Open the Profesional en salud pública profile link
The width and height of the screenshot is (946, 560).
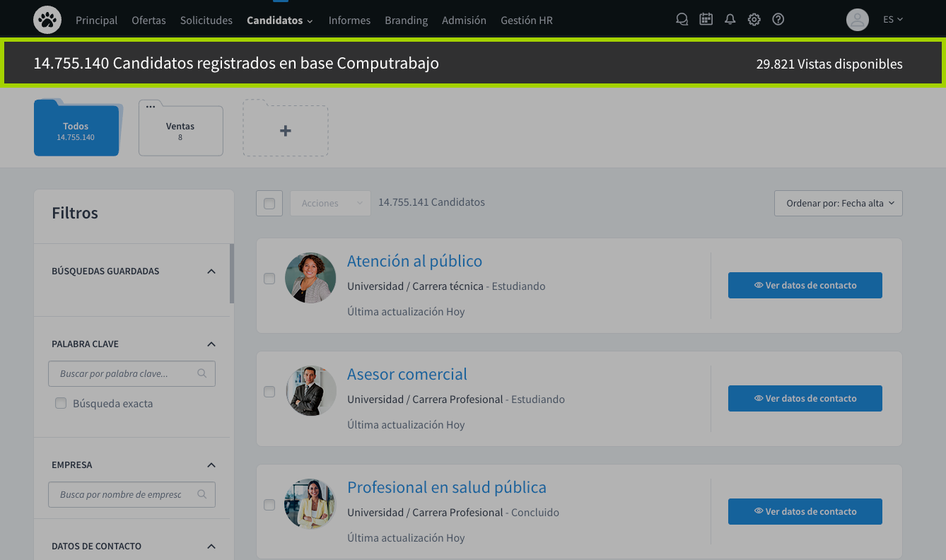[x=446, y=487]
